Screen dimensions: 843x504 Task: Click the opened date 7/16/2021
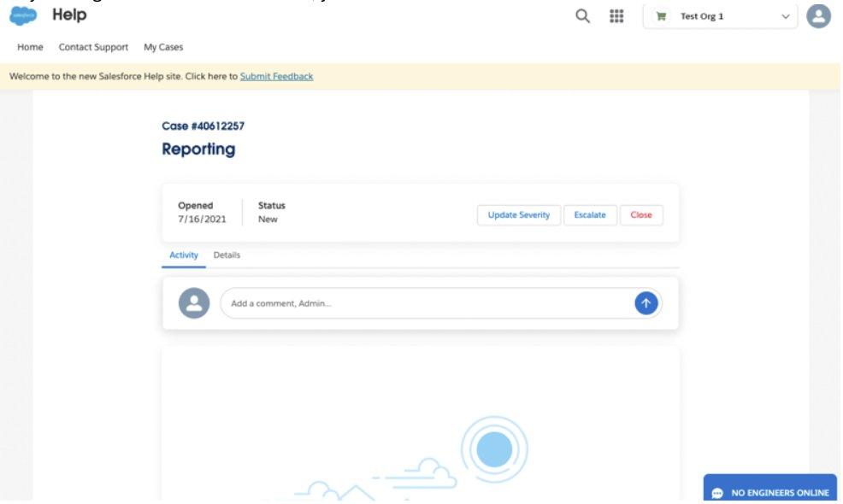202,220
